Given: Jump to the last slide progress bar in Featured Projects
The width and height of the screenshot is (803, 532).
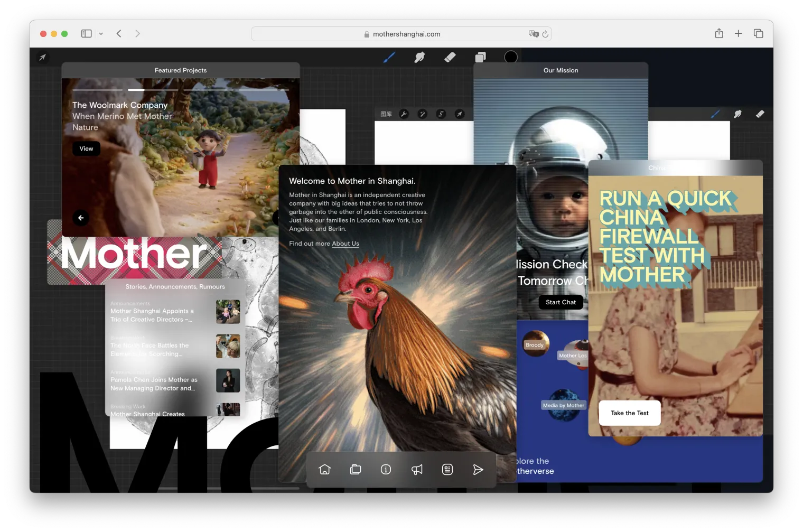Looking at the screenshot, I should (264, 90).
